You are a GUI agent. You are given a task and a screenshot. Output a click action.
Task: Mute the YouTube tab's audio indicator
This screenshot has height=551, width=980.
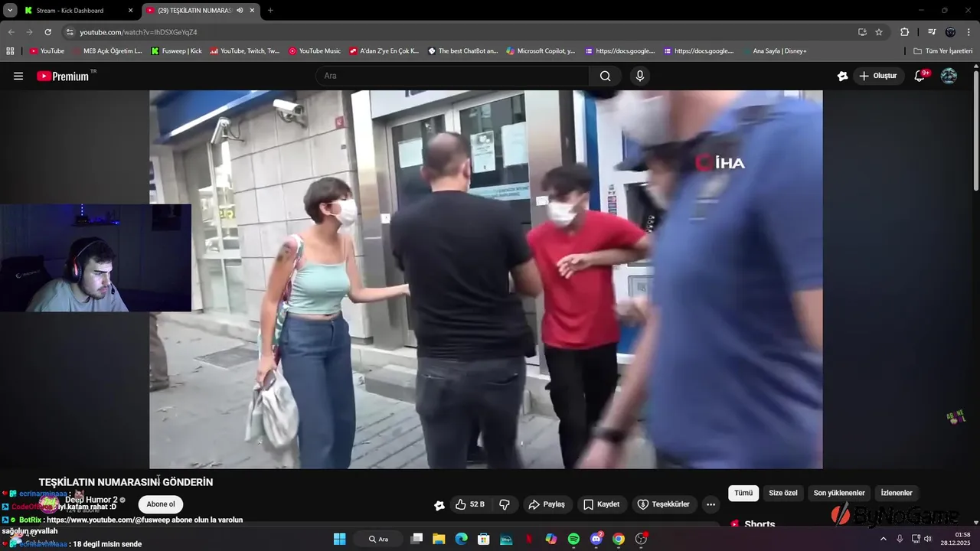pos(240,10)
